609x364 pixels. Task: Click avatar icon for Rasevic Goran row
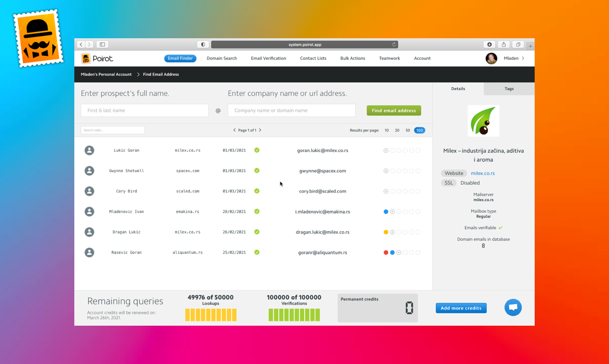89,252
